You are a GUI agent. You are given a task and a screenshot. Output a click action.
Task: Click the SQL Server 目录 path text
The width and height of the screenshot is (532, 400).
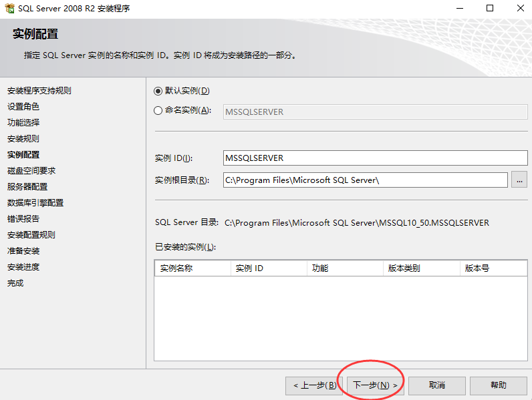357,223
